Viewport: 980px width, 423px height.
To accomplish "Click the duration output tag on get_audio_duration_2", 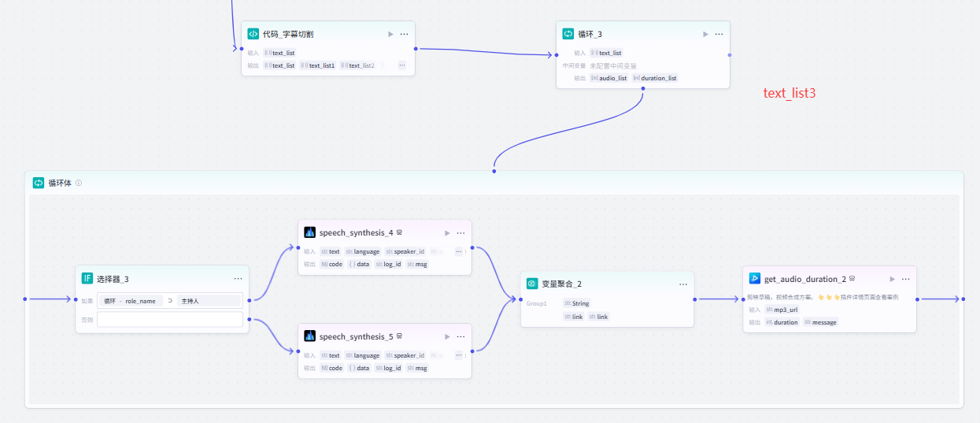I will click(782, 322).
